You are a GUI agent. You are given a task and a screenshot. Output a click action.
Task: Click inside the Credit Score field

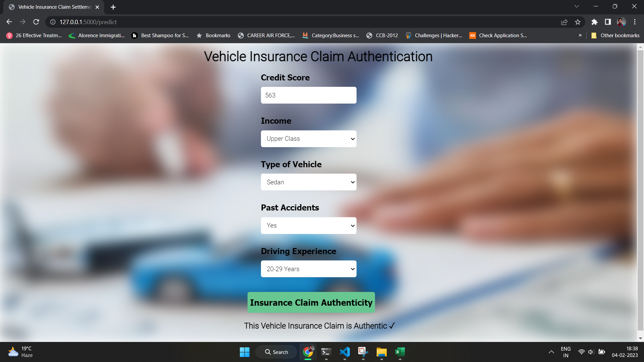(308, 95)
